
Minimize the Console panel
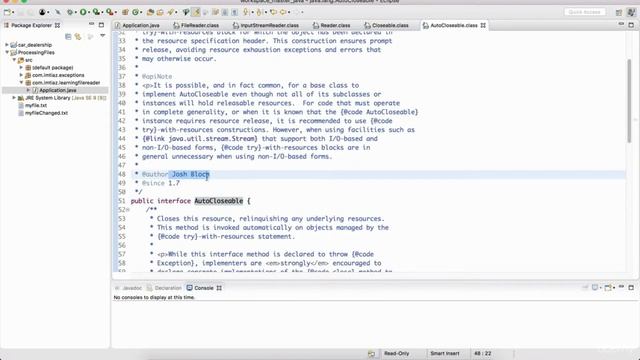(621, 287)
